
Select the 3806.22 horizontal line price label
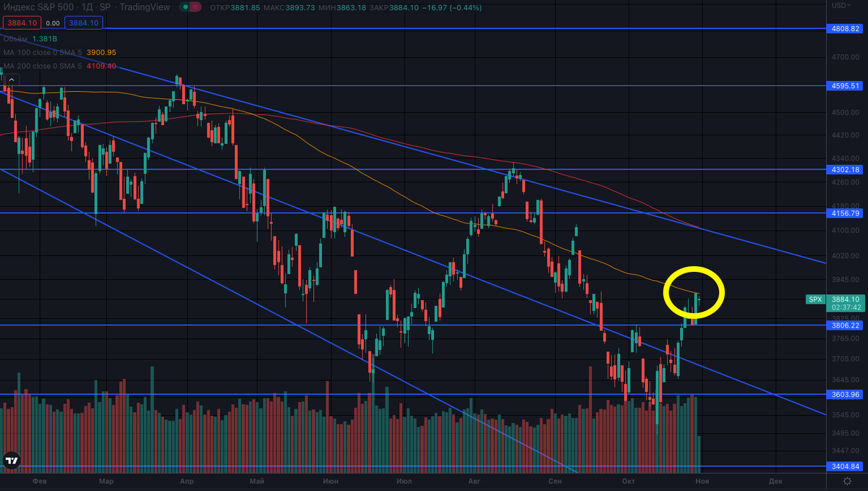pyautogui.click(x=846, y=325)
